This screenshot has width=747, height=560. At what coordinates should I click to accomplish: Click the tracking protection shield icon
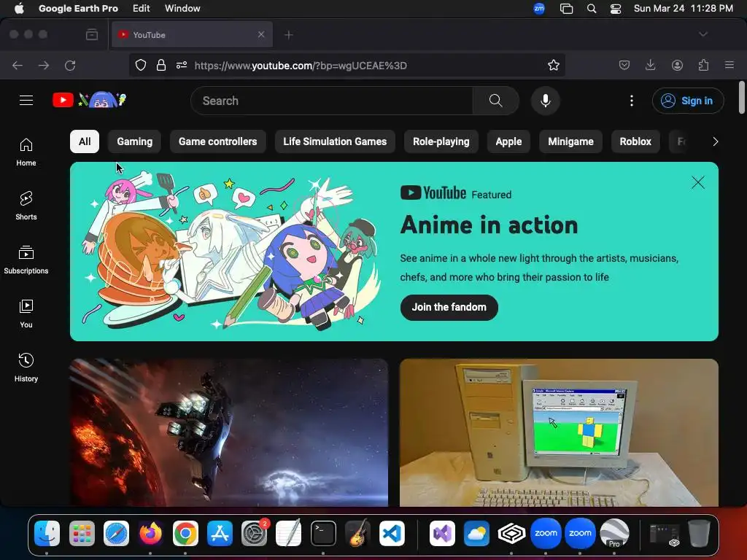click(141, 65)
